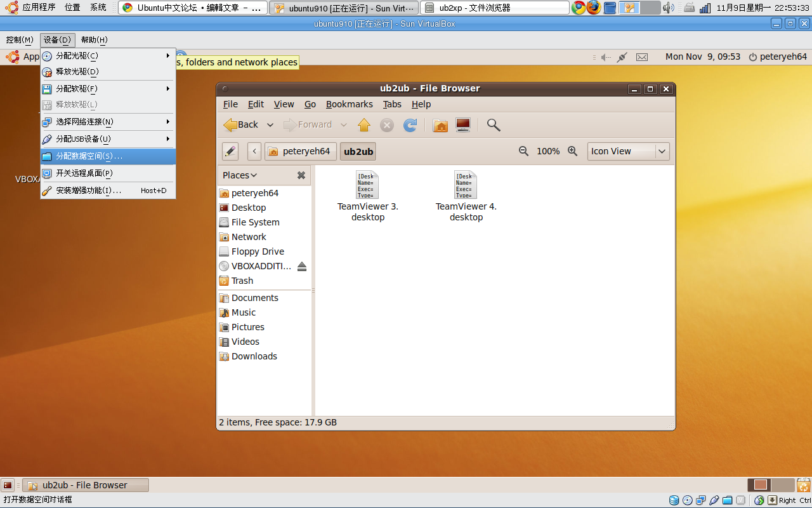
Task: Expand the Places side pane dropdown
Action: (240, 175)
